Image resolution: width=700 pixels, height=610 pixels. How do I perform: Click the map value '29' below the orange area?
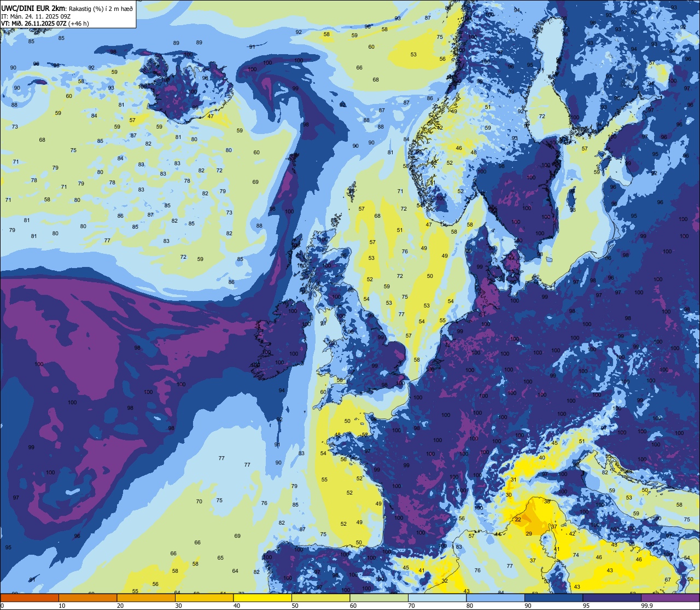tap(529, 533)
